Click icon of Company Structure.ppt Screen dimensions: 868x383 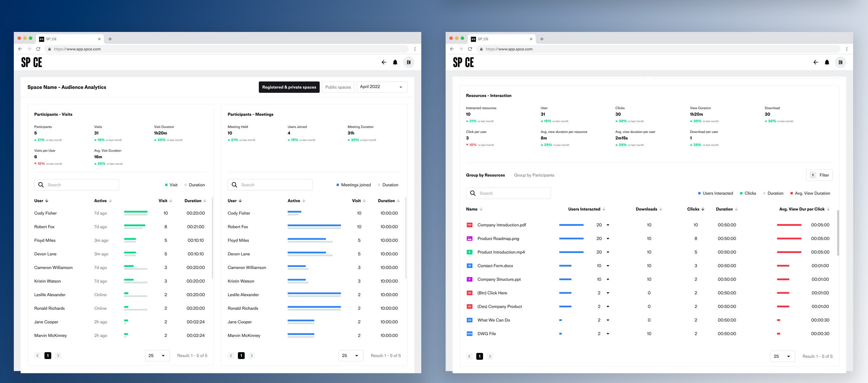(469, 279)
